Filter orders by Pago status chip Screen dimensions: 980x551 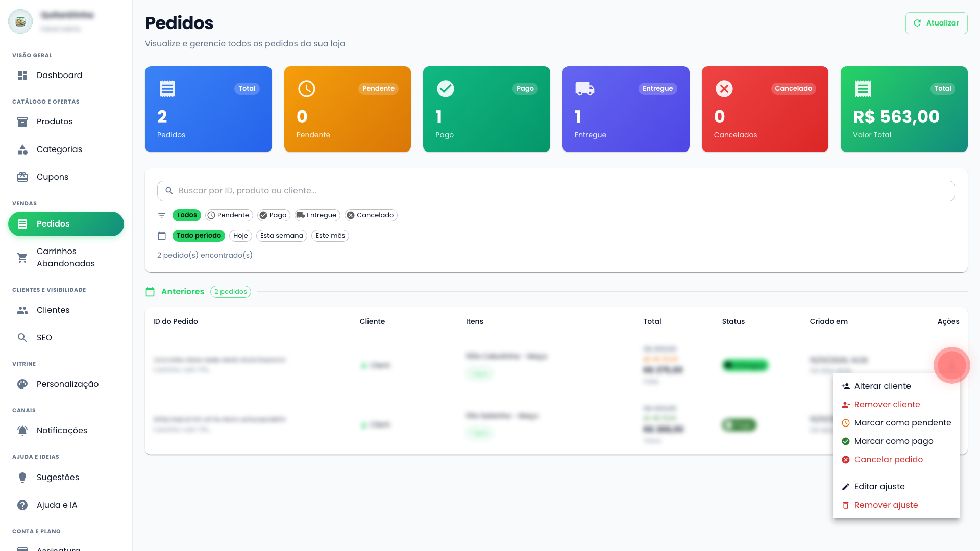tap(274, 215)
